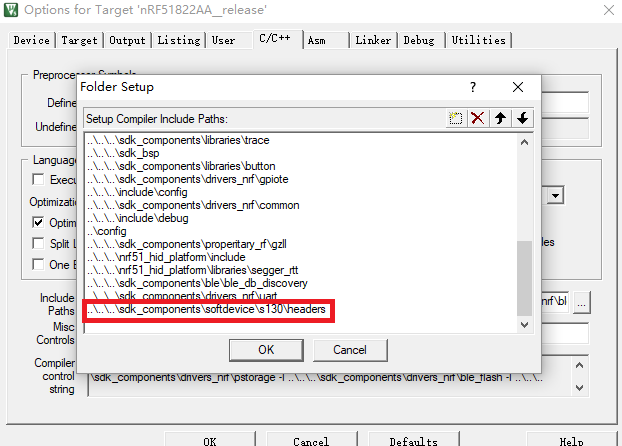622x446 pixels.
Task: Click the Keil uVision icon in title bar
Action: (x=11, y=10)
